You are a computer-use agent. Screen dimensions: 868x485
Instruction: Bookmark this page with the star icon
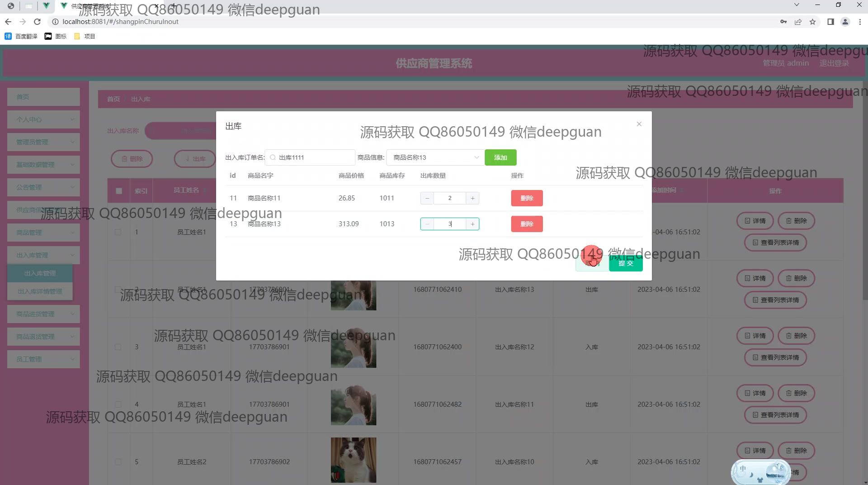pos(812,22)
